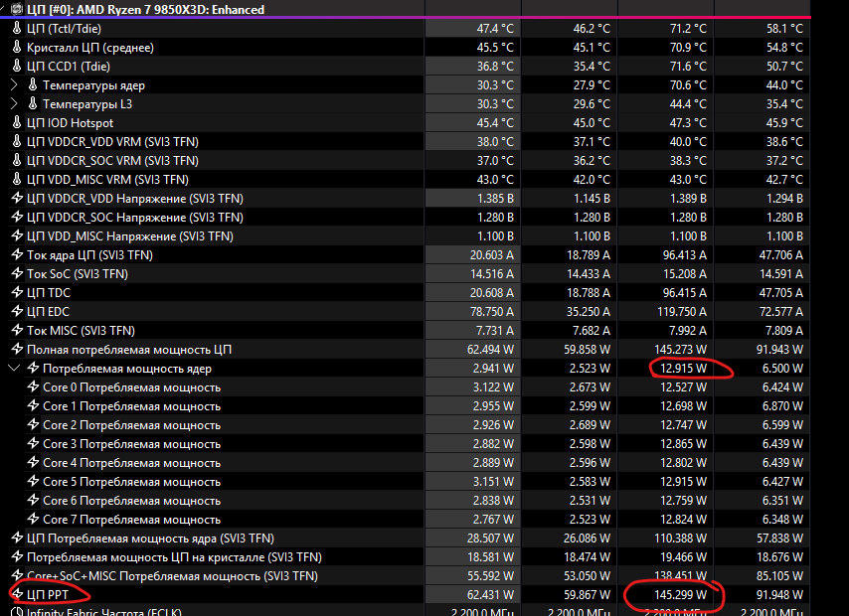
Task: Click lightning icon of ЦП VDD_MISC Напряжение
Action: click(x=17, y=236)
